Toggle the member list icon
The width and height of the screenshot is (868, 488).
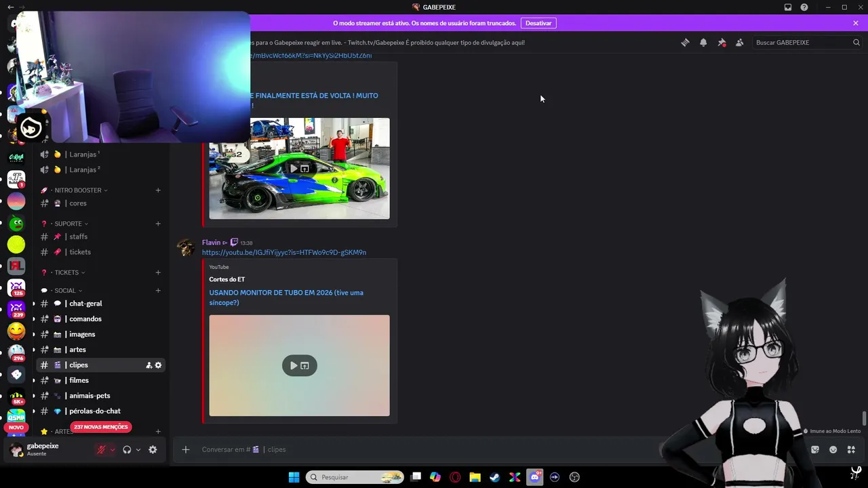coord(740,42)
